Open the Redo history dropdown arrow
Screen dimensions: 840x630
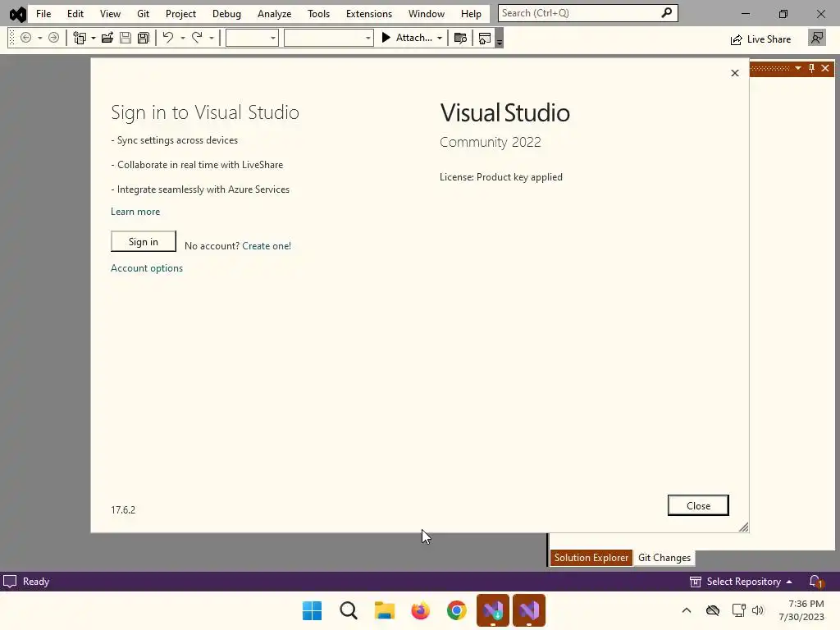pyautogui.click(x=212, y=38)
